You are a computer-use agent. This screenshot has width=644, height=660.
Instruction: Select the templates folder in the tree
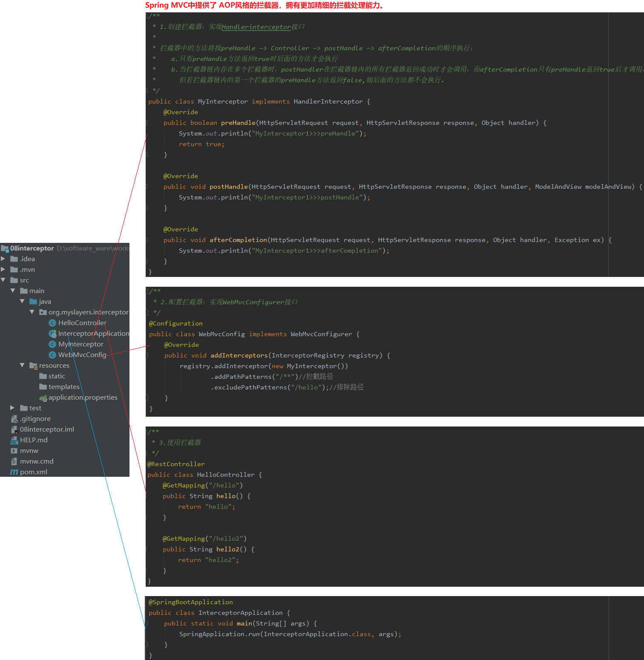tap(63, 387)
